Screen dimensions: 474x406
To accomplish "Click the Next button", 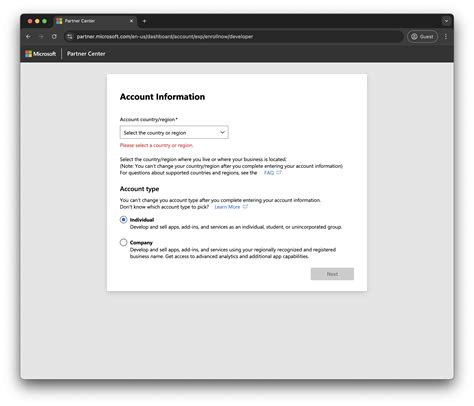I will click(x=332, y=274).
